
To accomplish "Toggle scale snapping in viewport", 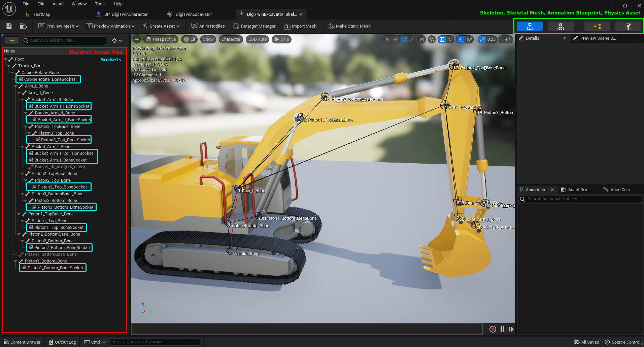I will [x=482, y=39].
